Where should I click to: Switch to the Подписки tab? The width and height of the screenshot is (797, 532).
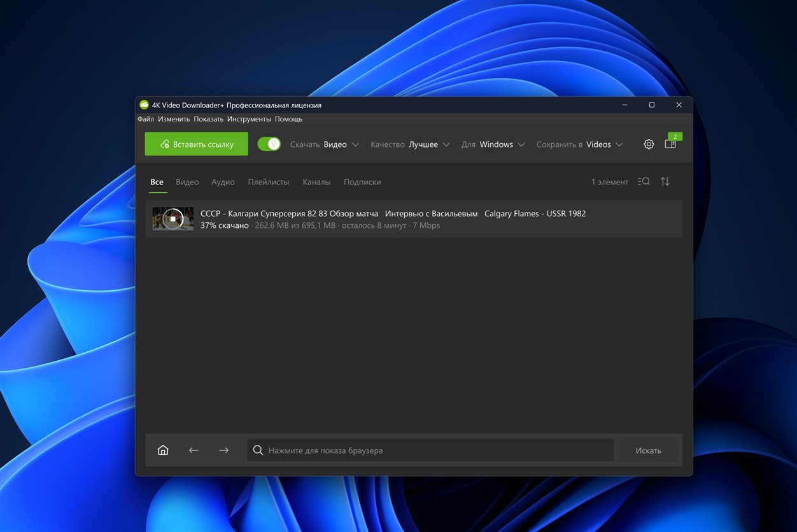(362, 182)
